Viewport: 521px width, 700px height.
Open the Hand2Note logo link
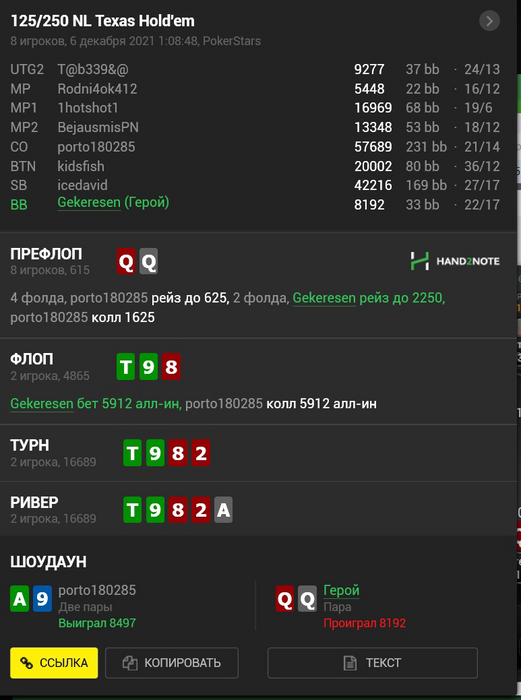[x=455, y=261]
